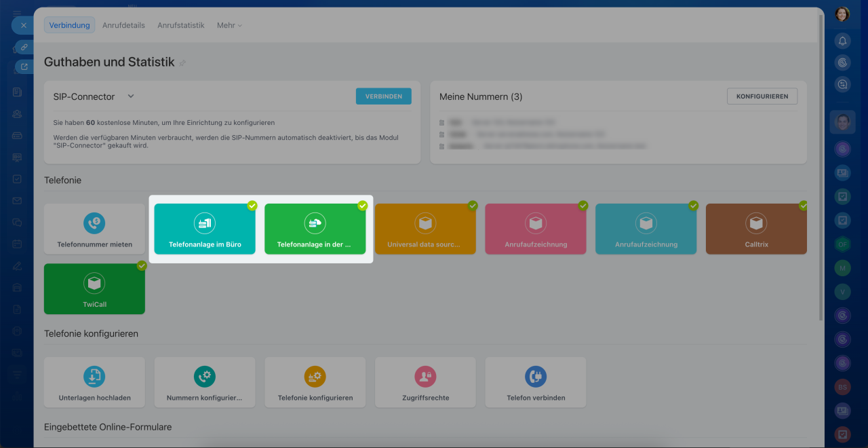
Task: Click Telefonnummer mieten icon
Action: tap(94, 223)
